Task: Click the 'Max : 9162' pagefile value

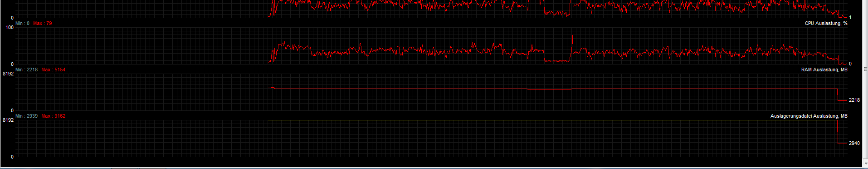Action: [53, 116]
